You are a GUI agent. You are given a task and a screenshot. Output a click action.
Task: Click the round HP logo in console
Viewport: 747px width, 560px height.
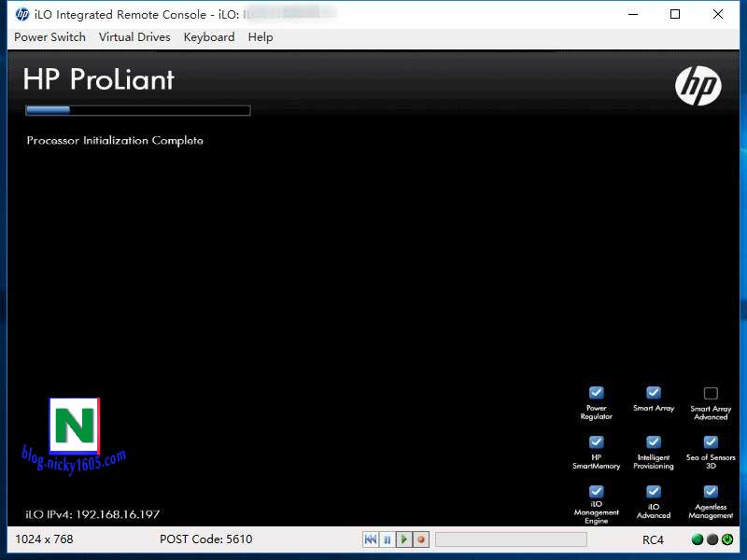tap(698, 86)
